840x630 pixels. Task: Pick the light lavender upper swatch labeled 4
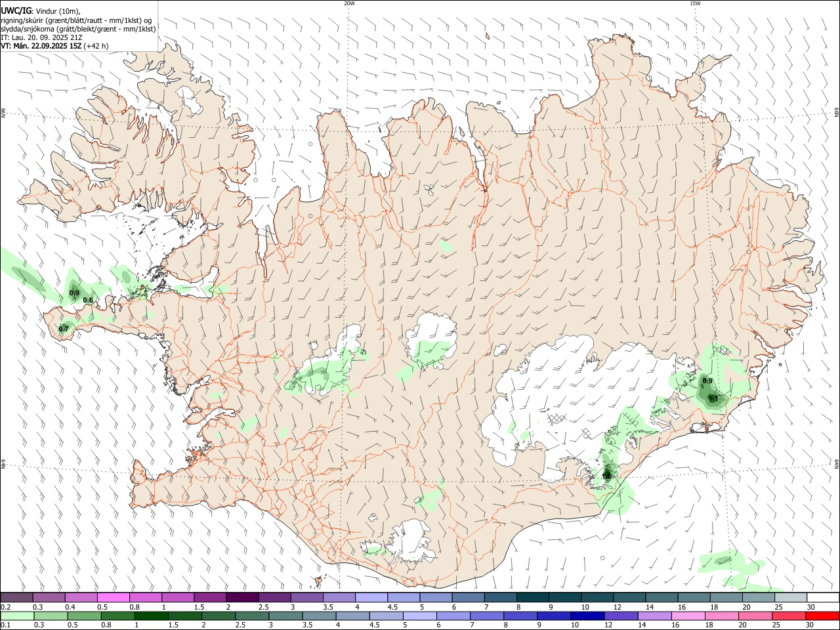coord(371,598)
